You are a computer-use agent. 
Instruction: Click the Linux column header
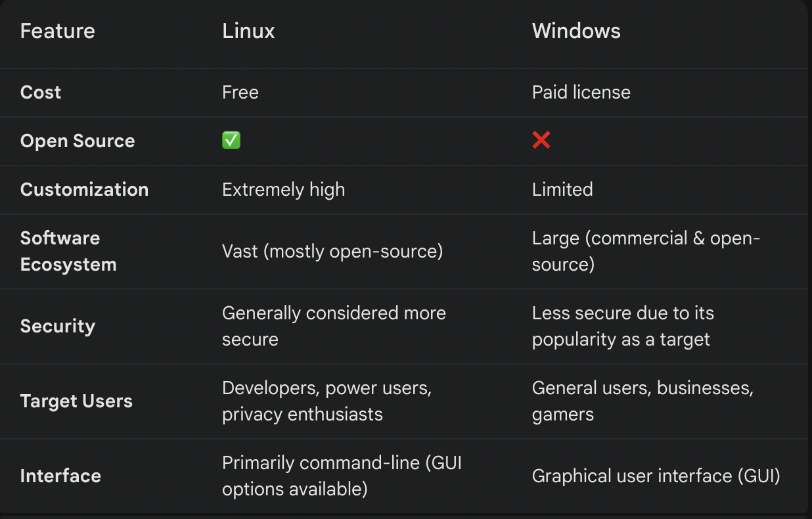248,31
